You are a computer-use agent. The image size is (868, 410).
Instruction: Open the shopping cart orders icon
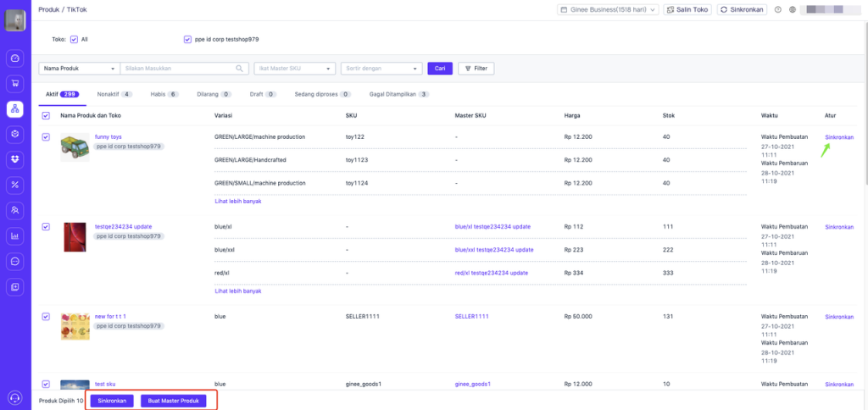pyautogui.click(x=15, y=84)
